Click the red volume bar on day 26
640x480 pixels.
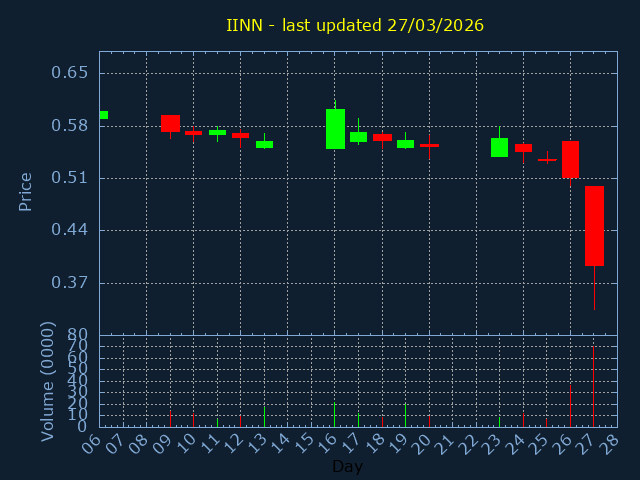(x=570, y=406)
